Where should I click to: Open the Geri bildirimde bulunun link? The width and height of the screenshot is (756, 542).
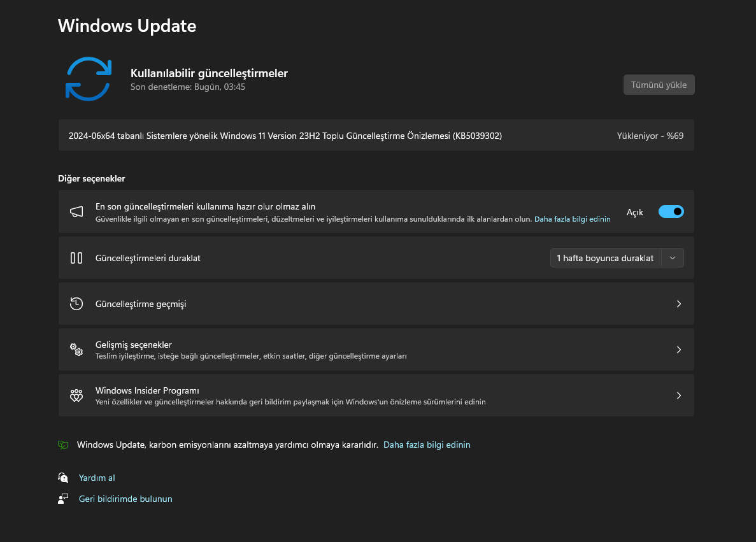(x=125, y=499)
